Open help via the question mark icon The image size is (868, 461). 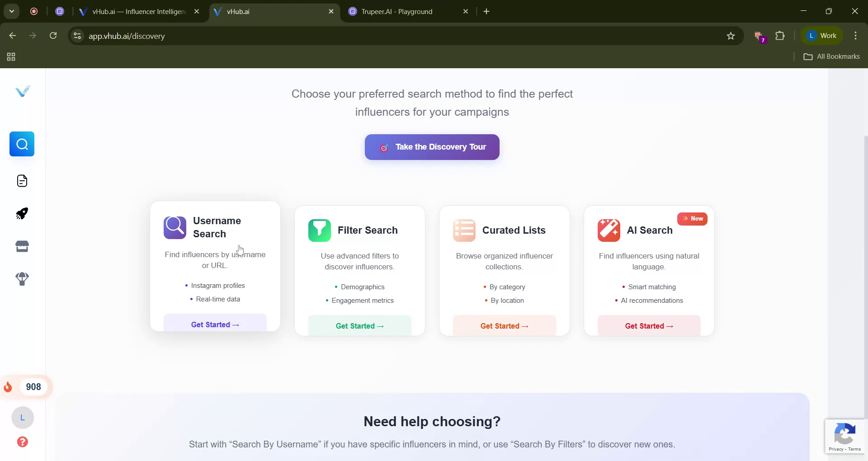[22, 442]
